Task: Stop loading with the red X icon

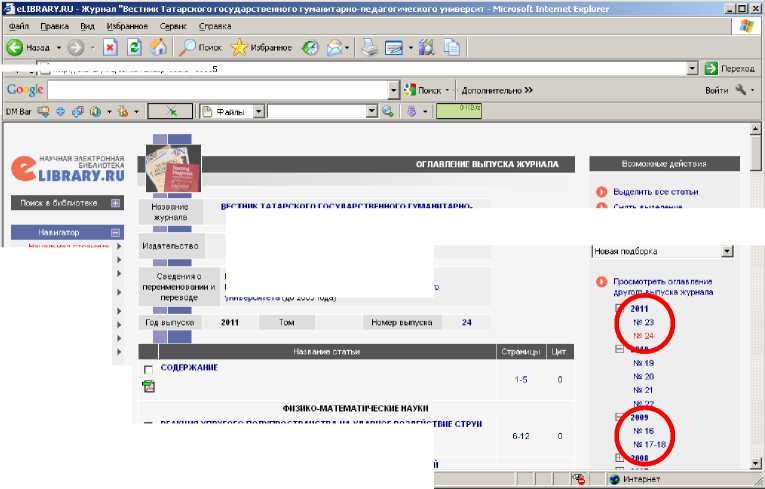Action: click(110, 48)
